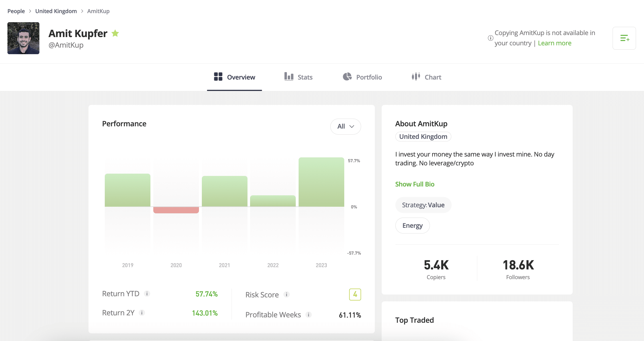Image resolution: width=644 pixels, height=341 pixels.
Task: Click the info icon next to Return 2Y
Action: pyautogui.click(x=142, y=313)
